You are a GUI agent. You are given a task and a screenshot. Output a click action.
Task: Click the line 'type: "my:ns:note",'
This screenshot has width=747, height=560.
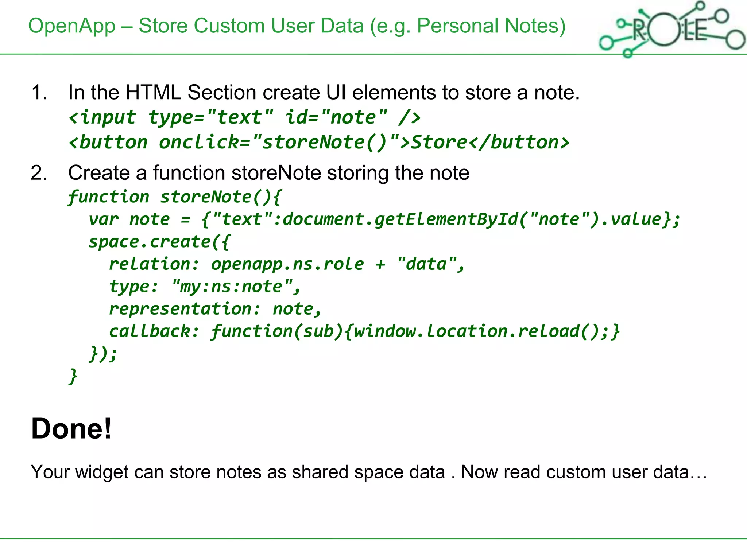click(205, 287)
